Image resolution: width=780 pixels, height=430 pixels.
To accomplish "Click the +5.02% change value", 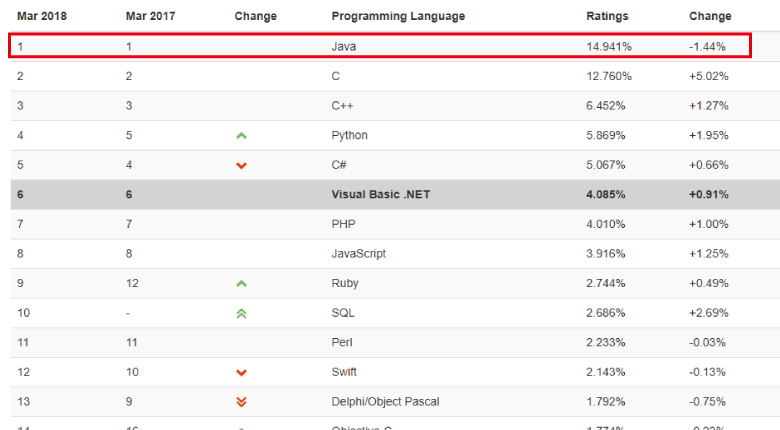I will pos(708,76).
